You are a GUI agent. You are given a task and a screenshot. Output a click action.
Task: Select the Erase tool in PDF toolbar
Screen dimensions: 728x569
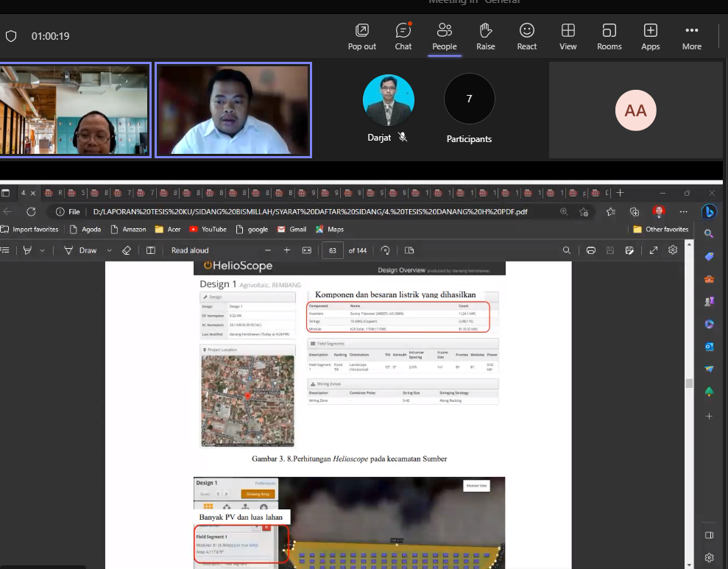[x=126, y=250]
